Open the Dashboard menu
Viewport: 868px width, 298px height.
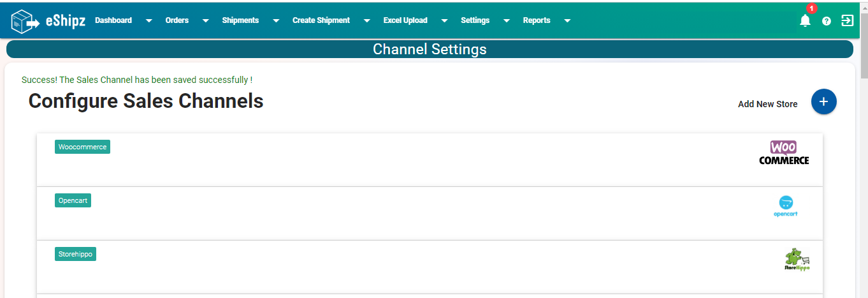pyautogui.click(x=113, y=20)
